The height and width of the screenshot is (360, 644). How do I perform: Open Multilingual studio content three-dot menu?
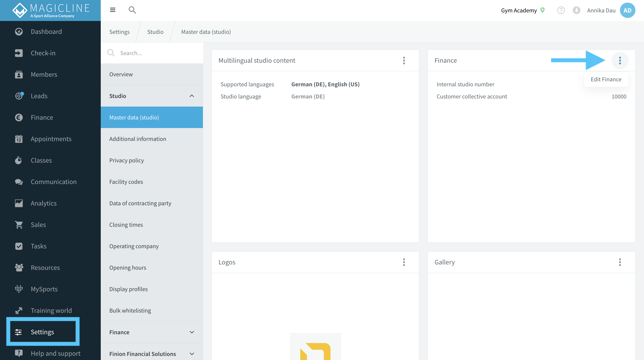[x=404, y=61]
